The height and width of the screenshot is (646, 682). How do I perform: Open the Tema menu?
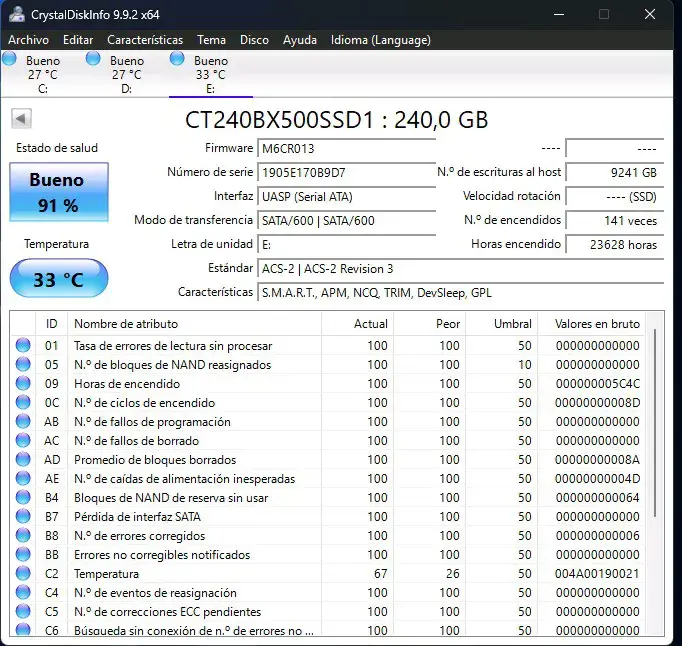[x=211, y=40]
